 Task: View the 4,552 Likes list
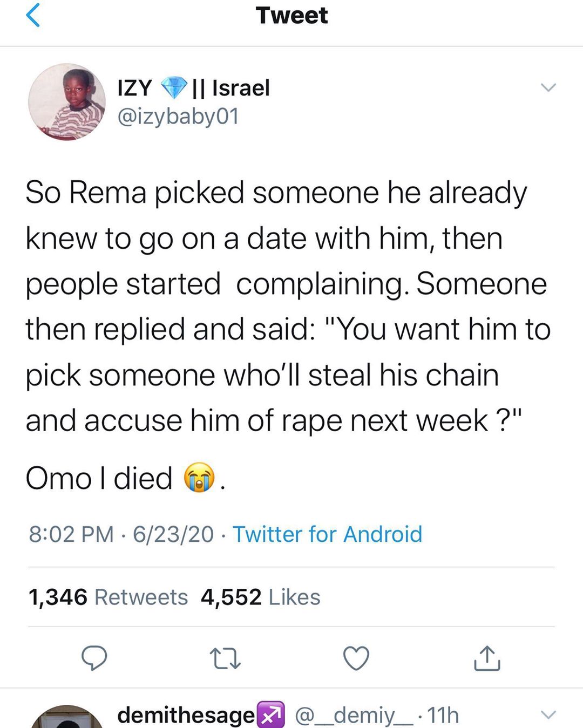(260, 597)
